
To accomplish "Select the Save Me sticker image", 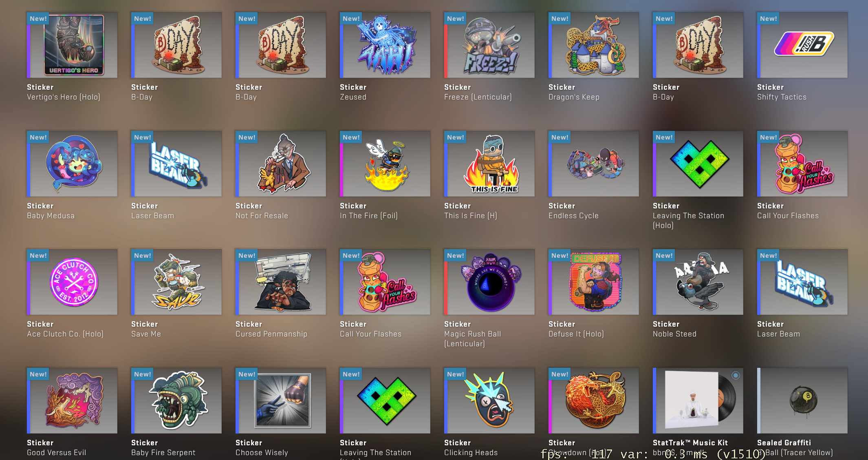I will [176, 282].
